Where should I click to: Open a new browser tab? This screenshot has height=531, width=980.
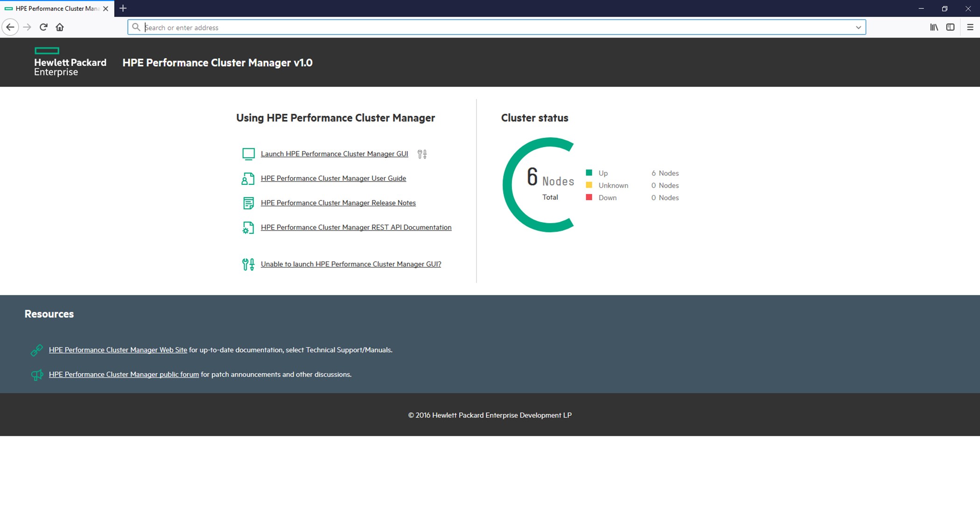click(123, 8)
